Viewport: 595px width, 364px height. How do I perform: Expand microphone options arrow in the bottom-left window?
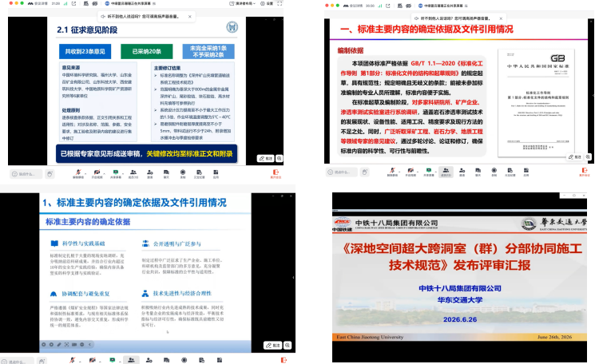pos(79,360)
